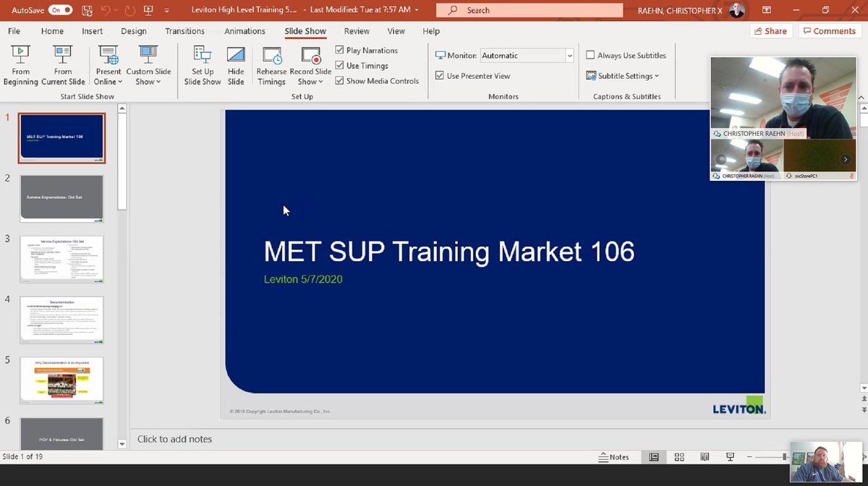868x486 pixels.
Task: Open Customize Quick Access Toolbar arrow
Action: click(x=167, y=10)
